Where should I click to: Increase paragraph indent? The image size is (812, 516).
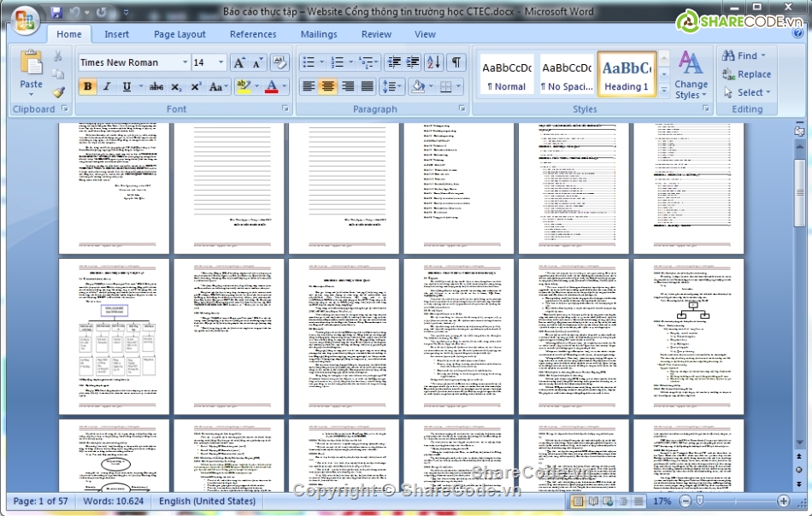[x=413, y=62]
